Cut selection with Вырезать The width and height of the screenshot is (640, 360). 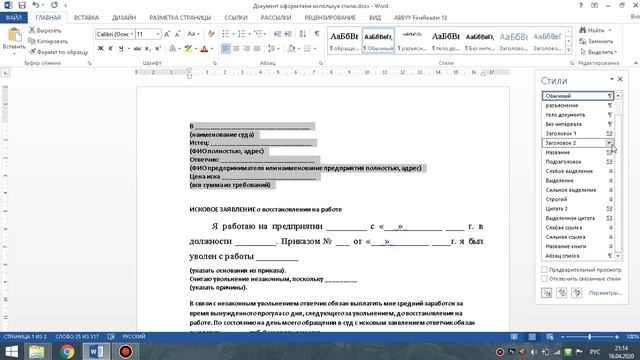(45, 31)
